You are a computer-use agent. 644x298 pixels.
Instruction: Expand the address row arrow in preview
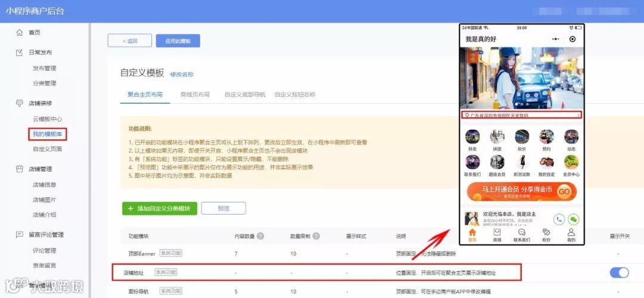coord(578,116)
